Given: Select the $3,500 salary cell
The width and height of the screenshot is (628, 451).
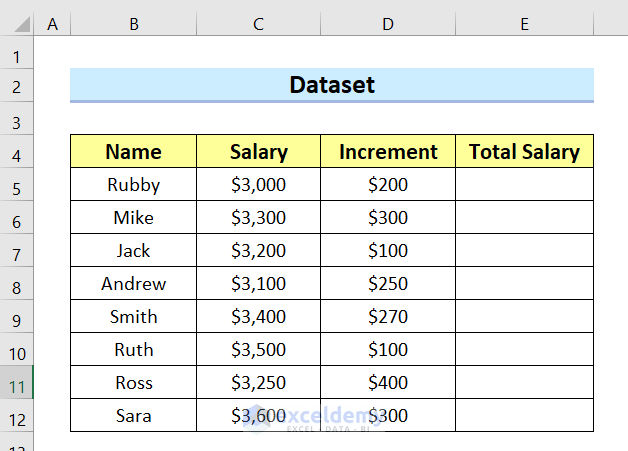Looking at the screenshot, I should point(258,350).
